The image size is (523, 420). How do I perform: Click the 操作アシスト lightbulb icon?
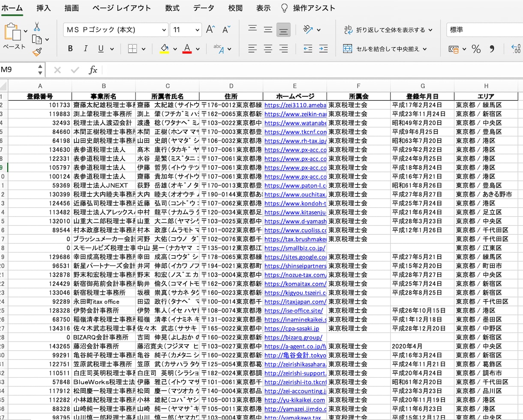pyautogui.click(x=284, y=8)
